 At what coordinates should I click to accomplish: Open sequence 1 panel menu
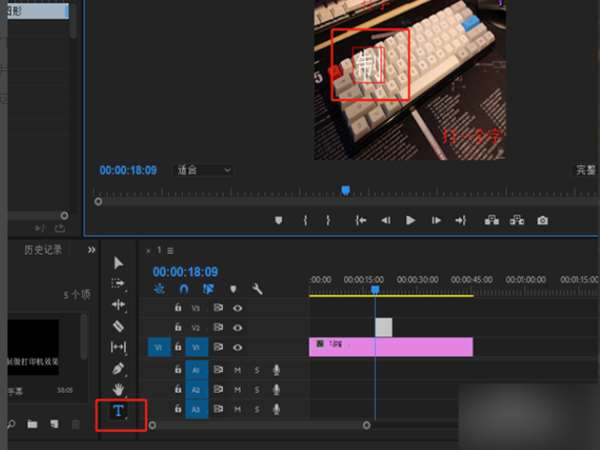tap(170, 251)
